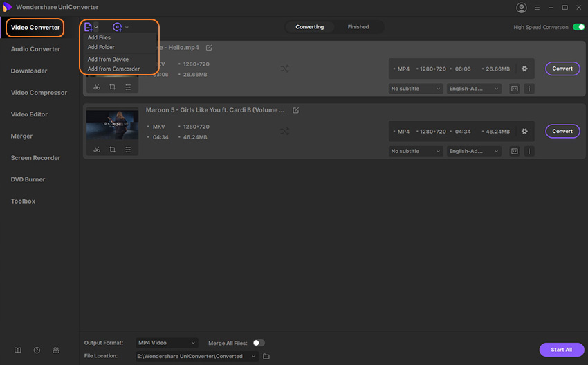This screenshot has width=588, height=365.
Task: Open the DVD Burner section
Action: [28, 179]
